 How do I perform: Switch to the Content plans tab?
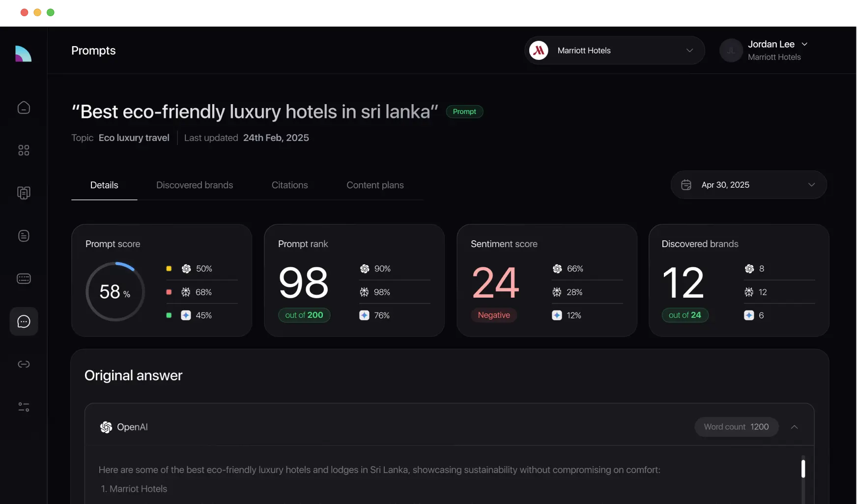click(x=375, y=185)
